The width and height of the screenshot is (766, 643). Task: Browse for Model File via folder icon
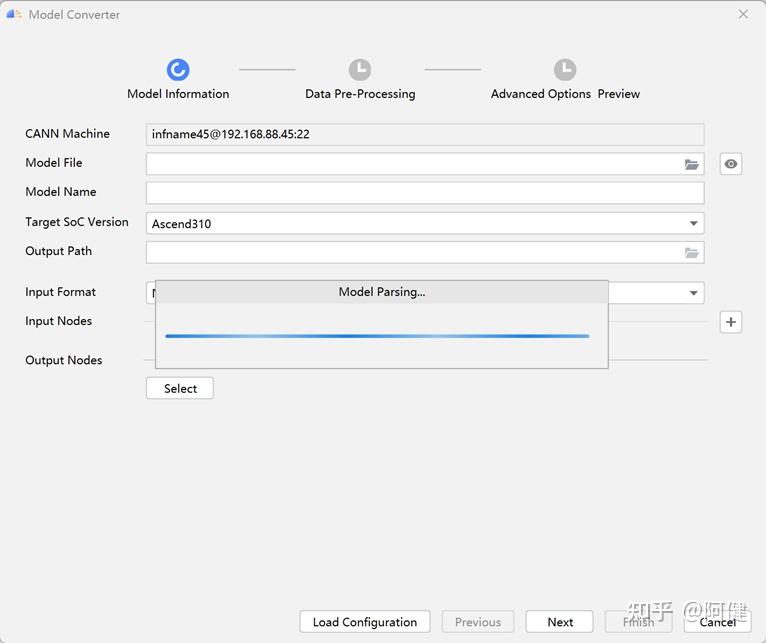click(691, 164)
